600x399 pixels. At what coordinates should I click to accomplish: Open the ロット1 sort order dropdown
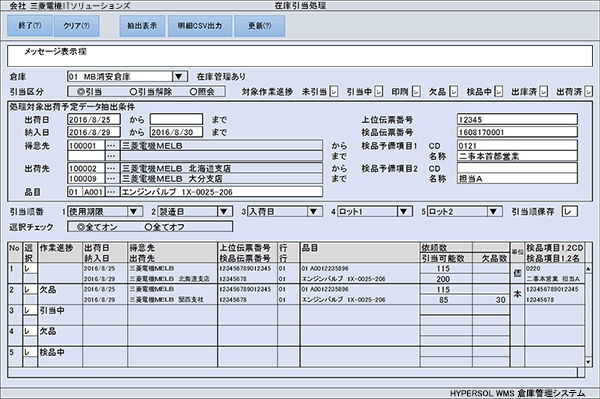coord(404,212)
